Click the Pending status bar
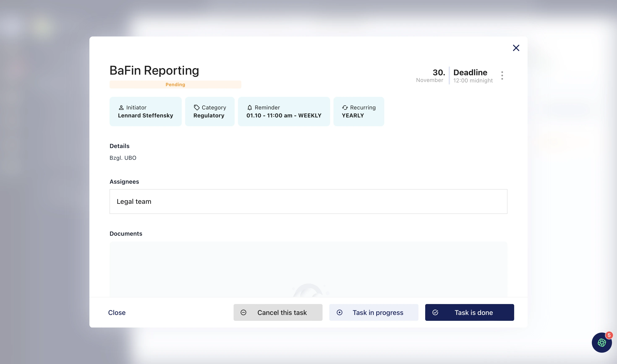The image size is (617, 364). pos(175,84)
